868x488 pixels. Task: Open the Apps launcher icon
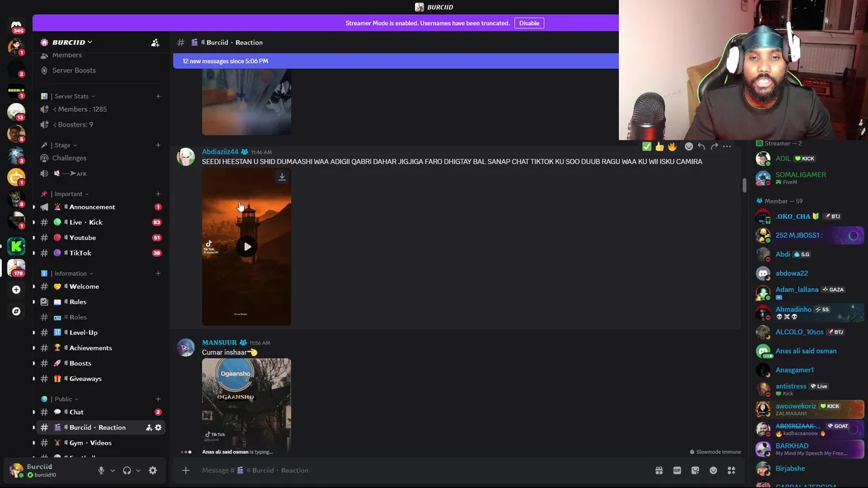coord(732,470)
